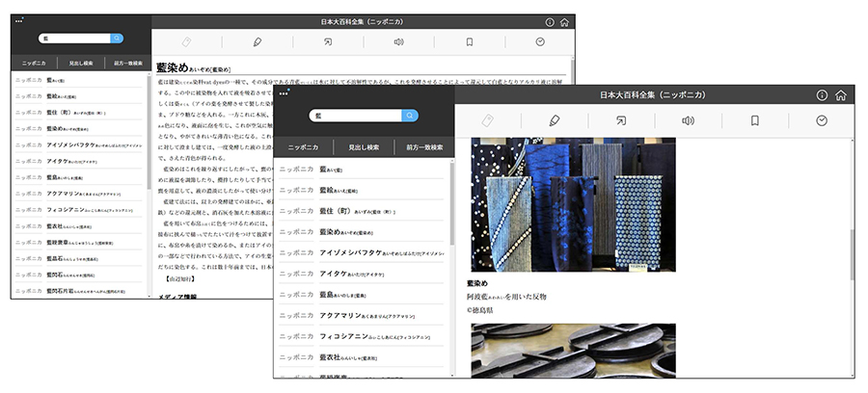The height and width of the screenshot is (393, 868).
Task: Click the results list scrollbar in front window
Action: tap(451, 203)
